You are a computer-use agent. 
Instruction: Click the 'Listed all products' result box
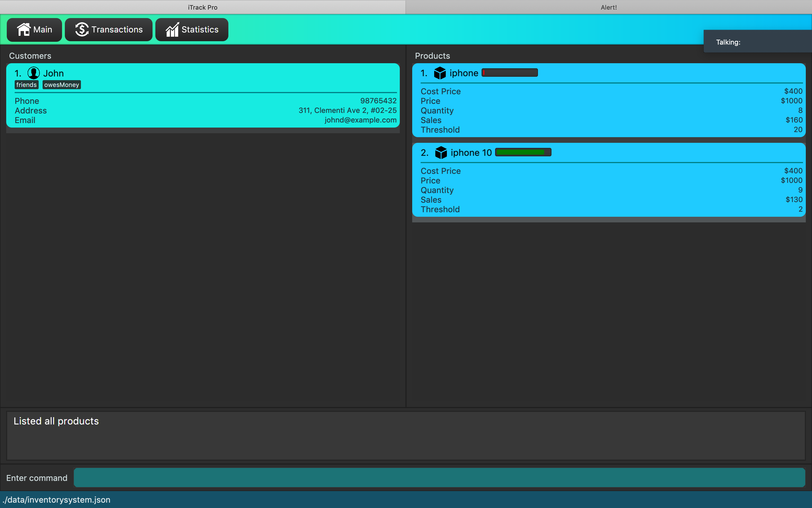(x=406, y=436)
